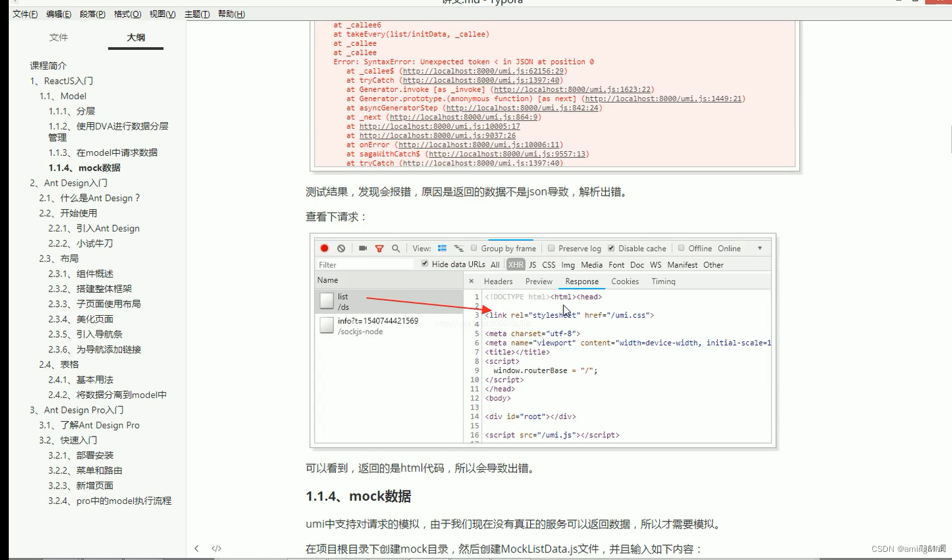
Task: Select the JS request type filter
Action: [533, 264]
